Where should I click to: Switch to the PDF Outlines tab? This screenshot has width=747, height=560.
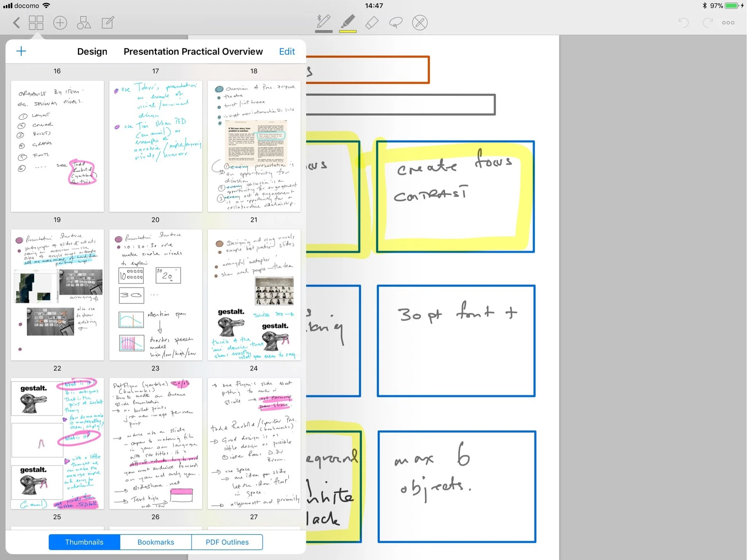pyautogui.click(x=227, y=542)
